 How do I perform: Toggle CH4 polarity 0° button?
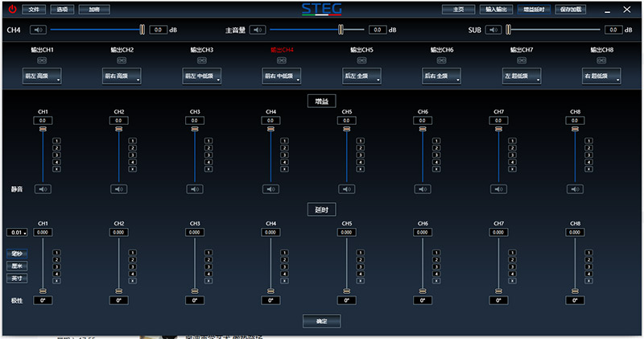pyautogui.click(x=270, y=300)
